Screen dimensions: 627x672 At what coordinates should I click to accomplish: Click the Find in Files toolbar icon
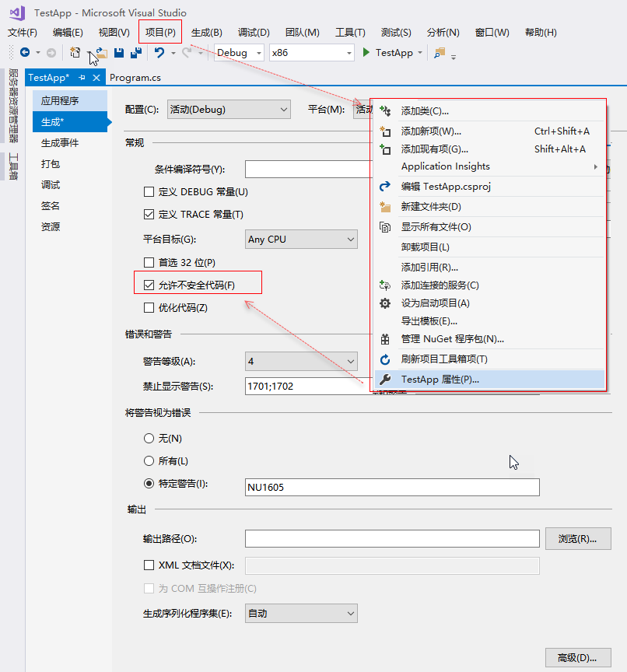(440, 53)
